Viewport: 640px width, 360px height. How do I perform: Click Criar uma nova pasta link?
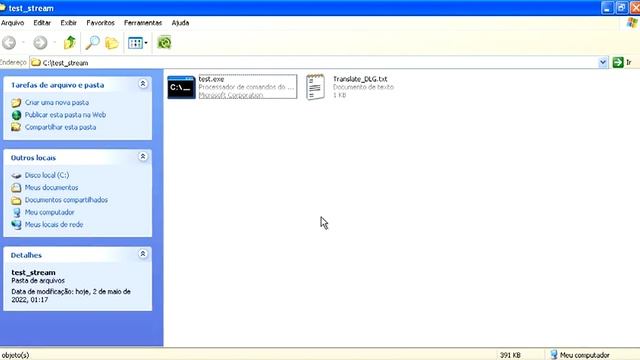click(57, 102)
